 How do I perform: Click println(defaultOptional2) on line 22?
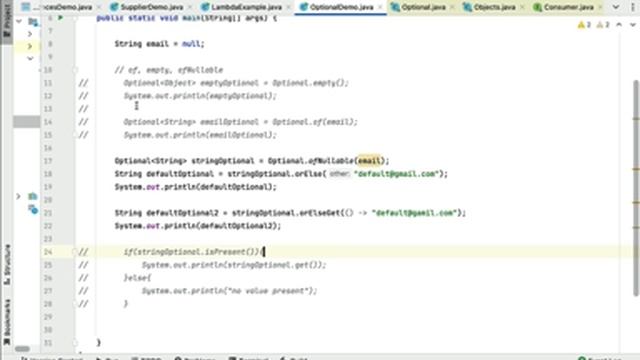(222, 226)
